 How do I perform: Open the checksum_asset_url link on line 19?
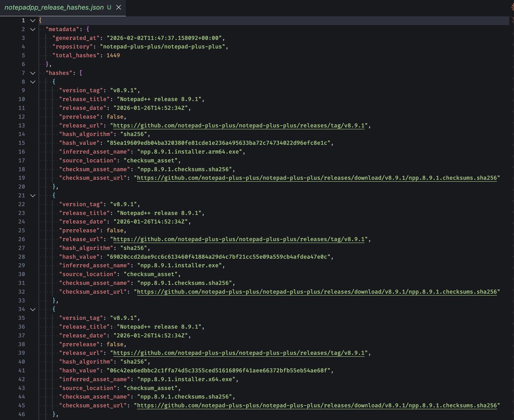click(x=317, y=178)
